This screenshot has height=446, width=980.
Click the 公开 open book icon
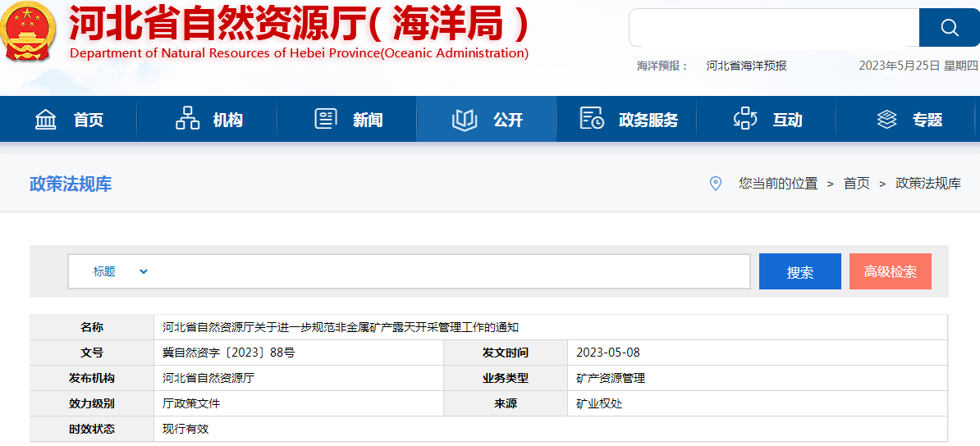[465, 120]
